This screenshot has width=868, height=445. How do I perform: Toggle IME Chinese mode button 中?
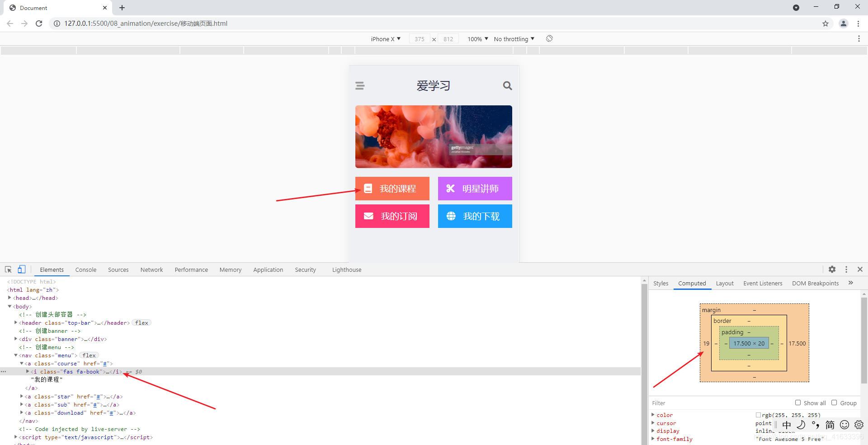[x=787, y=425]
